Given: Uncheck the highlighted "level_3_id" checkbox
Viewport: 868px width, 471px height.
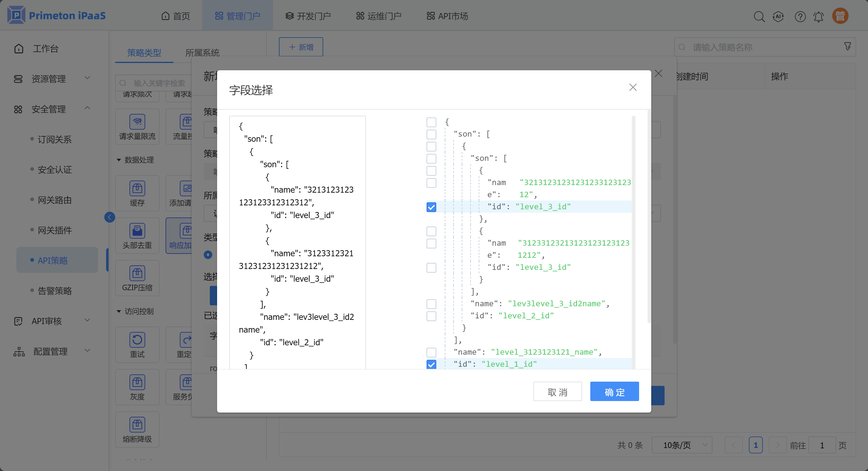Looking at the screenshot, I should click(431, 207).
